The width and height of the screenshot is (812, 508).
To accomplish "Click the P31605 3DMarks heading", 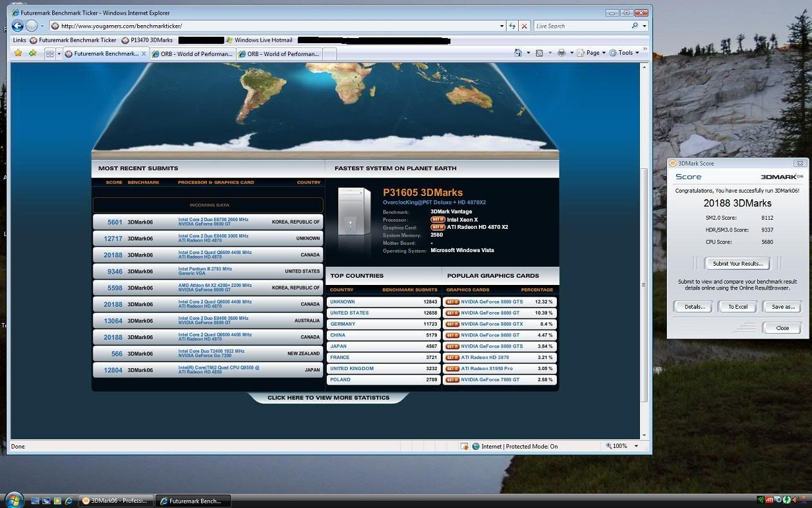I will pyautogui.click(x=423, y=192).
